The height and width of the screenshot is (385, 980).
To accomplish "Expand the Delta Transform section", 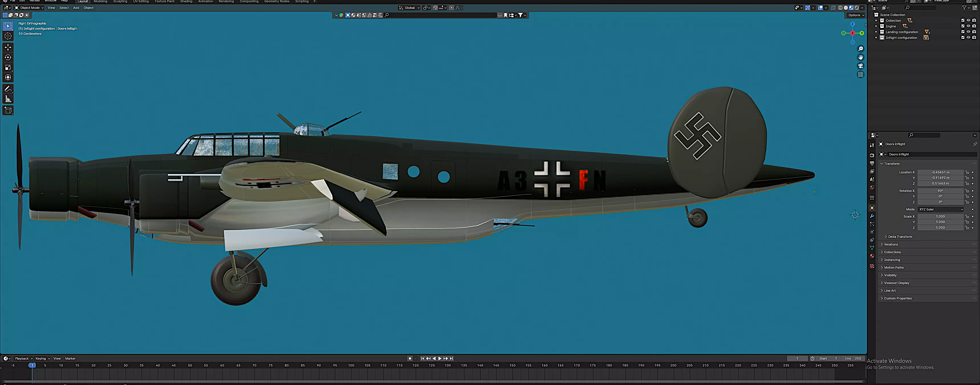I will pos(900,237).
